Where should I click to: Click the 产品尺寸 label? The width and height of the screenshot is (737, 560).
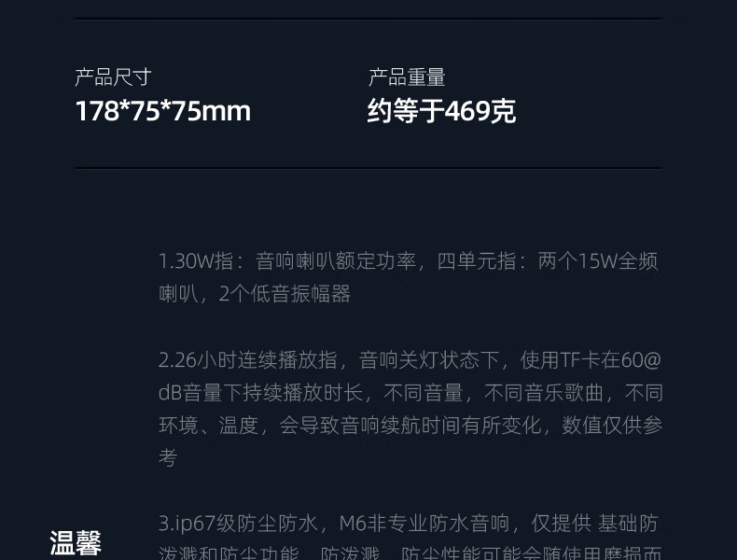[x=113, y=77]
